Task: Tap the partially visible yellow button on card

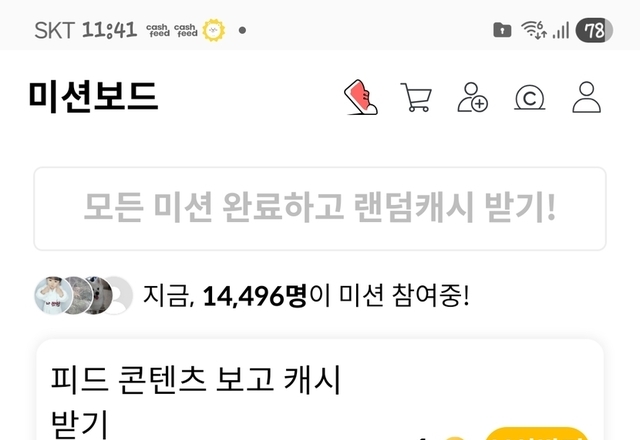Action: (537, 433)
